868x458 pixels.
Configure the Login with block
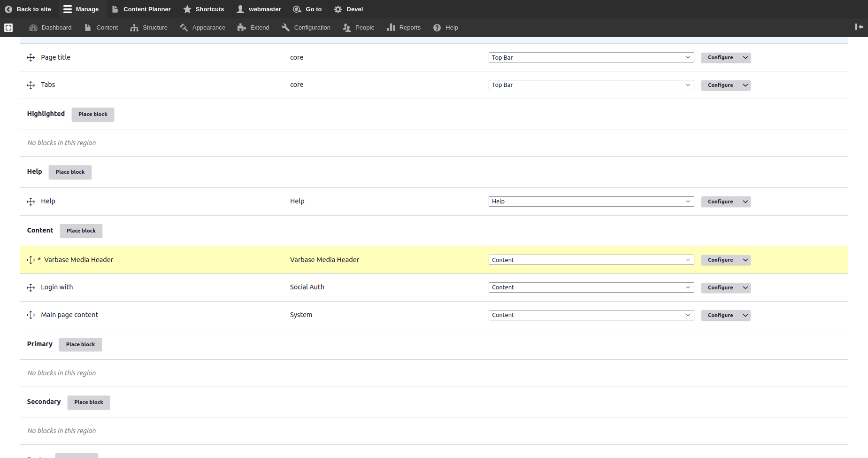720,287
